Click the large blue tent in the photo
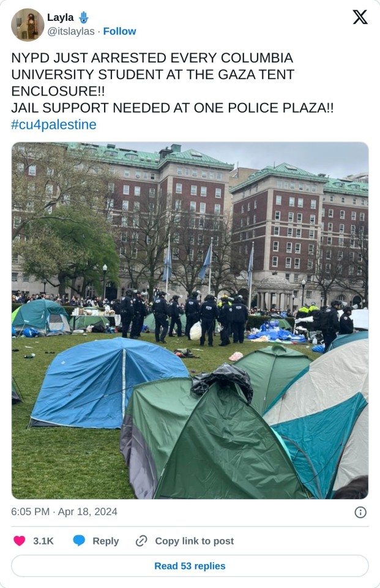This screenshot has width=380, height=588. [109, 383]
